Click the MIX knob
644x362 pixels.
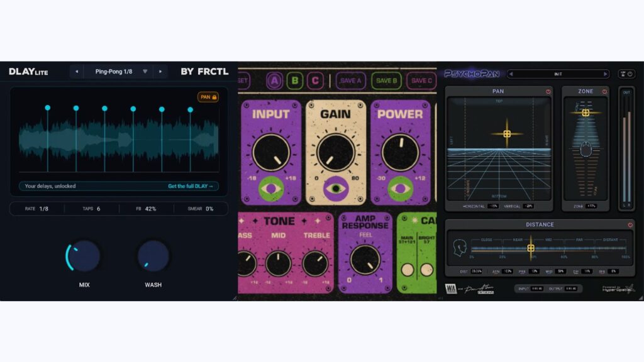point(84,256)
